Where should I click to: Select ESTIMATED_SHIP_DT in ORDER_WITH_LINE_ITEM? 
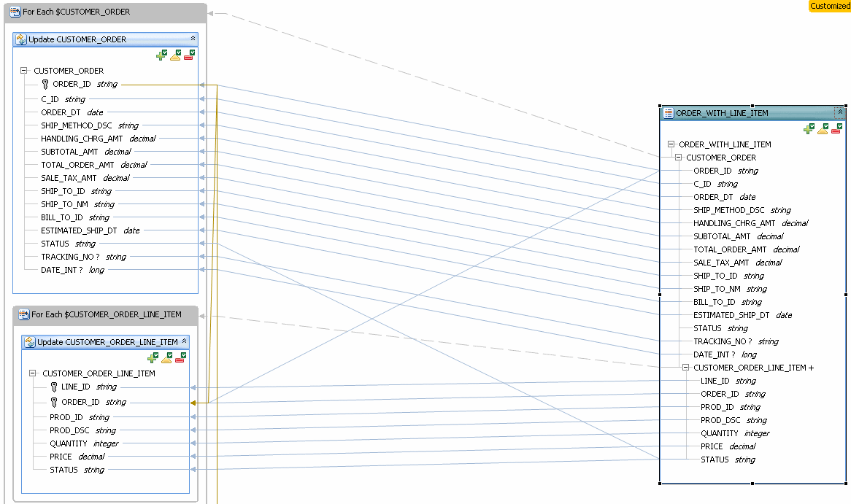[x=742, y=314]
